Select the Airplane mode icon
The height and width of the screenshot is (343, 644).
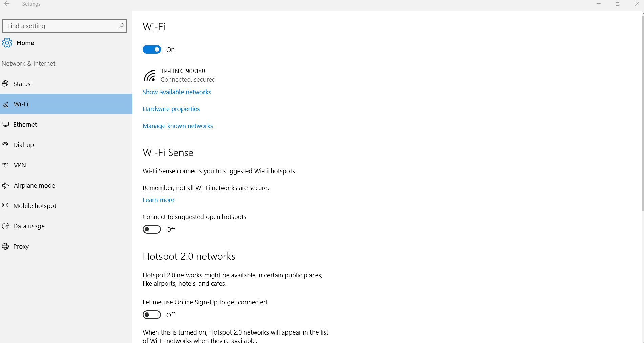5,185
